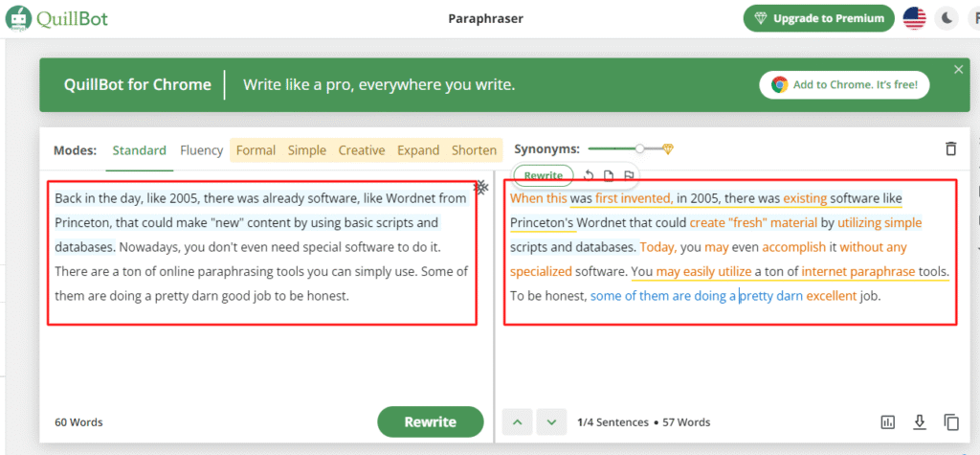The image size is (980, 455).
Task: Select the Formal mode tab
Action: pyautogui.click(x=256, y=150)
